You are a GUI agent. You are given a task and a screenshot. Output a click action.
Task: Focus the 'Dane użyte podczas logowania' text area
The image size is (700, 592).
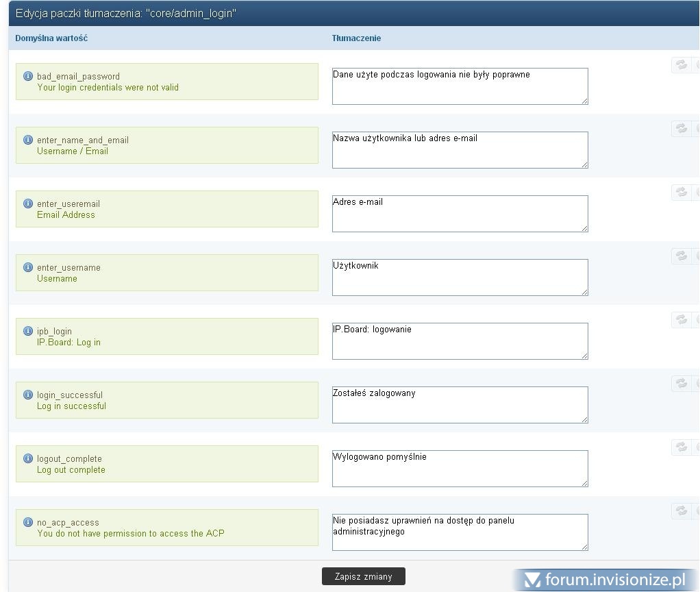click(x=460, y=86)
